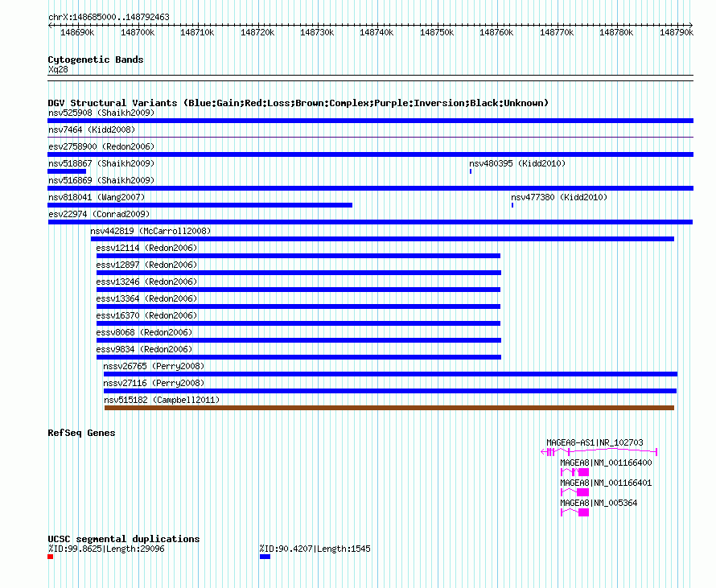Viewport: 716px width, 588px height.
Task: Select the red segmental duplication block
Action: tap(50, 557)
